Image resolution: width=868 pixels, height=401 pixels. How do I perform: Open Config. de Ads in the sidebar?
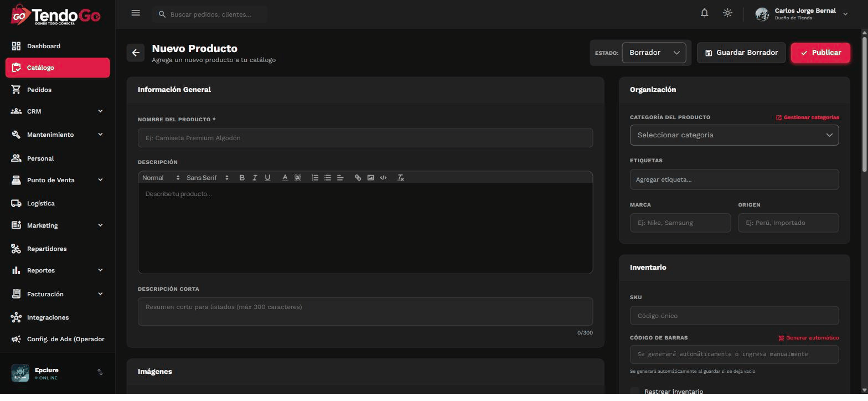click(x=58, y=339)
